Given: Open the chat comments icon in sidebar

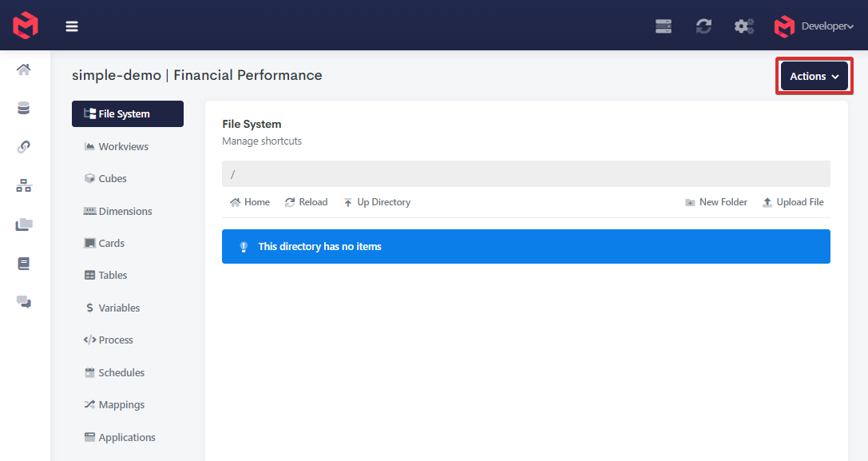Looking at the screenshot, I should [24, 301].
